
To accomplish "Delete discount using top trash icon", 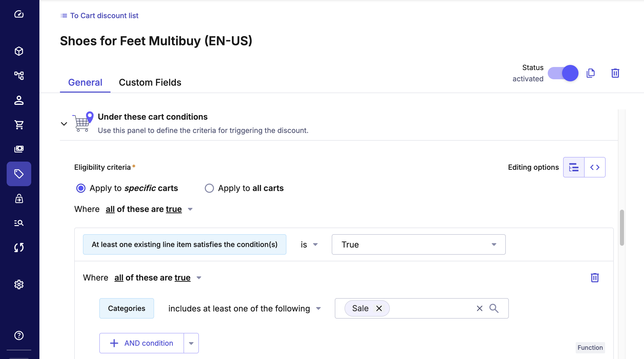I will [x=615, y=73].
